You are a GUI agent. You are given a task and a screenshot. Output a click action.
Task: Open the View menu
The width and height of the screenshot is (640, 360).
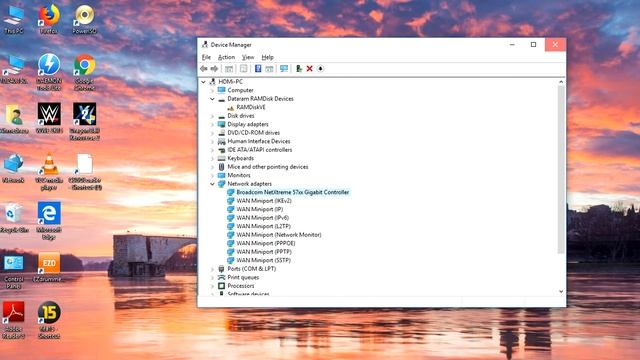pos(248,57)
